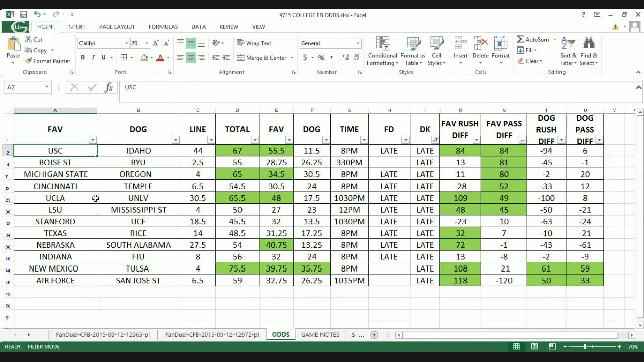The image size is (644, 362).
Task: Open the active filter dropdown on DK column
Action: pyautogui.click(x=435, y=140)
